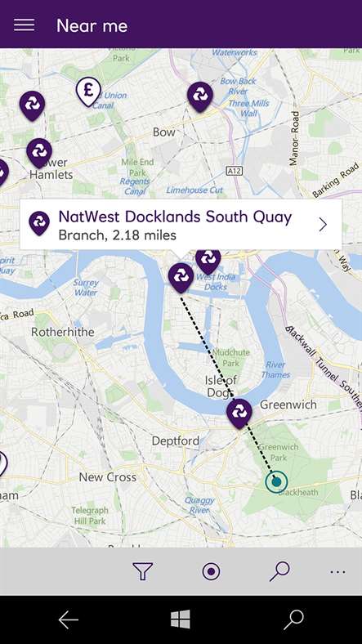Viewport: 362px width, 644px height.
Task: Tap the Near me page title
Action: (x=92, y=26)
